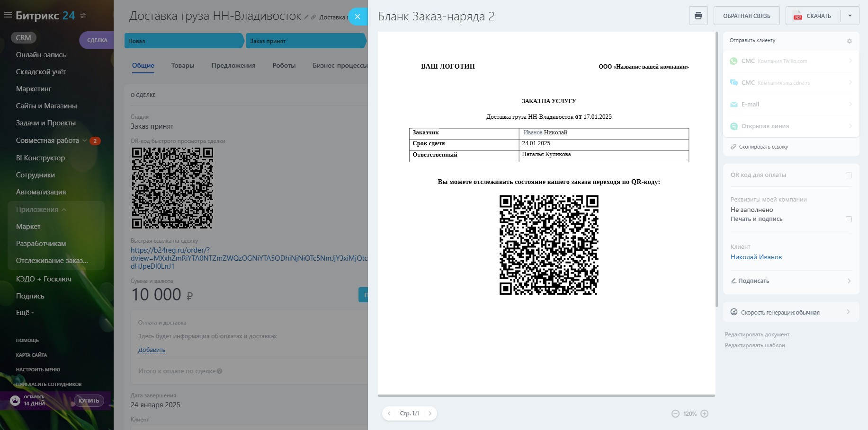Open E-mail send option arrow
Screen dimensions: 868x430
(850, 105)
